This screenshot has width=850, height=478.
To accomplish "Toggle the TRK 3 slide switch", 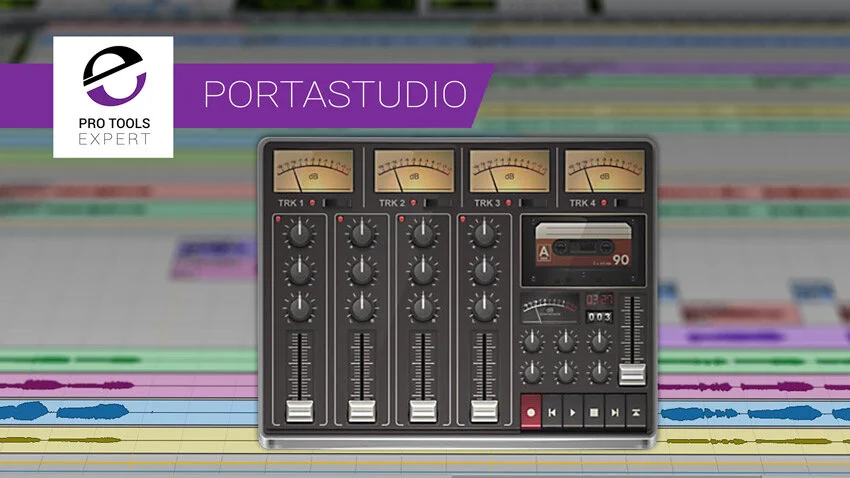I will click(x=532, y=203).
